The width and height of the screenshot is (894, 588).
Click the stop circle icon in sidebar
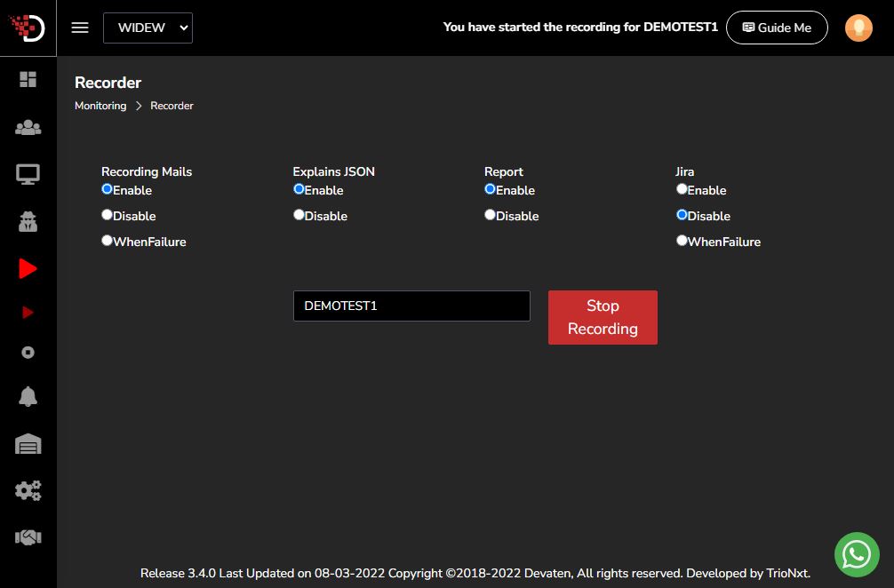[x=28, y=353]
